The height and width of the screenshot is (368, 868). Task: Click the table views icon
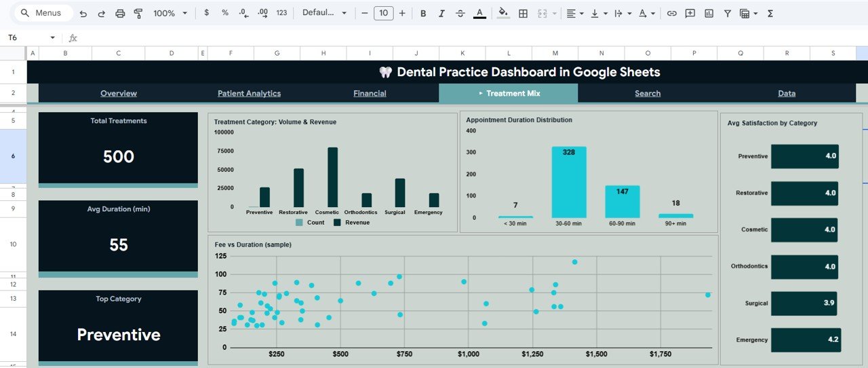point(745,13)
